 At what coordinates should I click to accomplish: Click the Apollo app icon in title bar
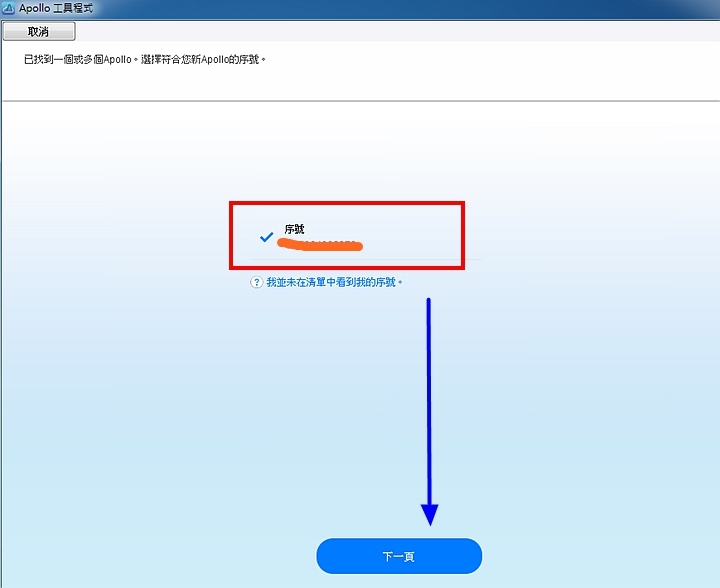click(8, 8)
